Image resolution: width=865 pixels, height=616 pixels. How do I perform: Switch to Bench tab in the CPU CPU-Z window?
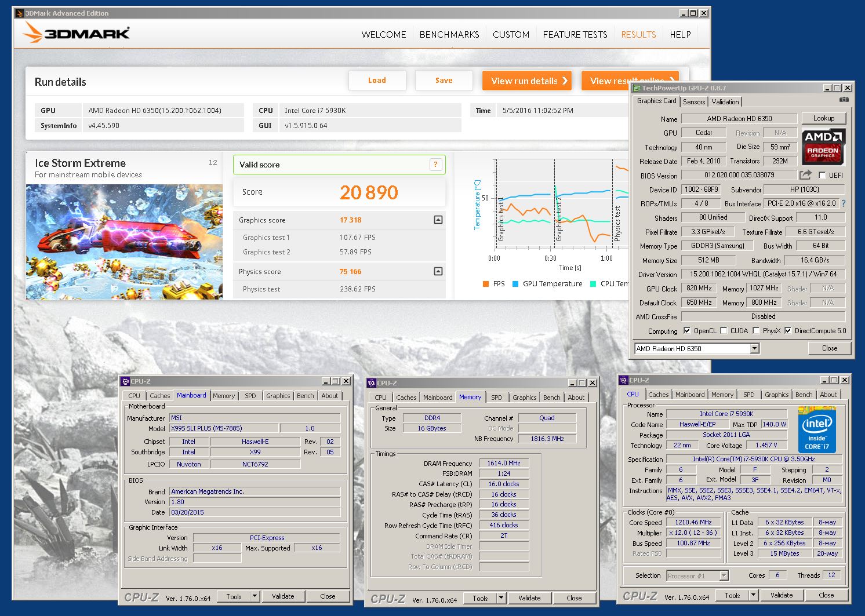point(804,395)
